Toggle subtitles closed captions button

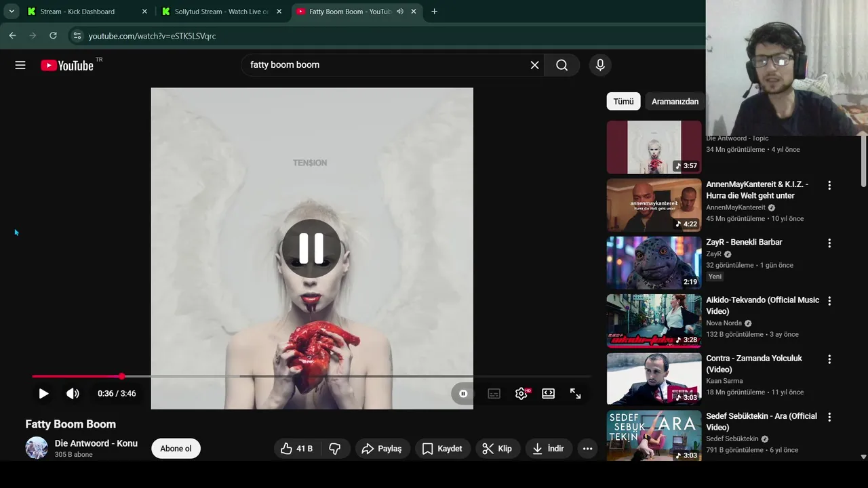coord(494,393)
